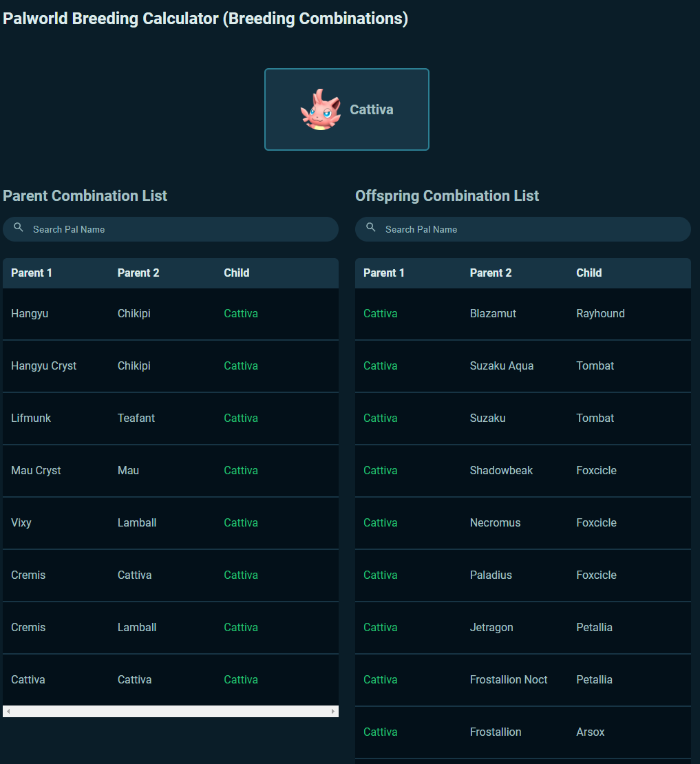Click Child header in Parent Combination table
Viewport: 700px width, 764px height.
[x=237, y=273]
